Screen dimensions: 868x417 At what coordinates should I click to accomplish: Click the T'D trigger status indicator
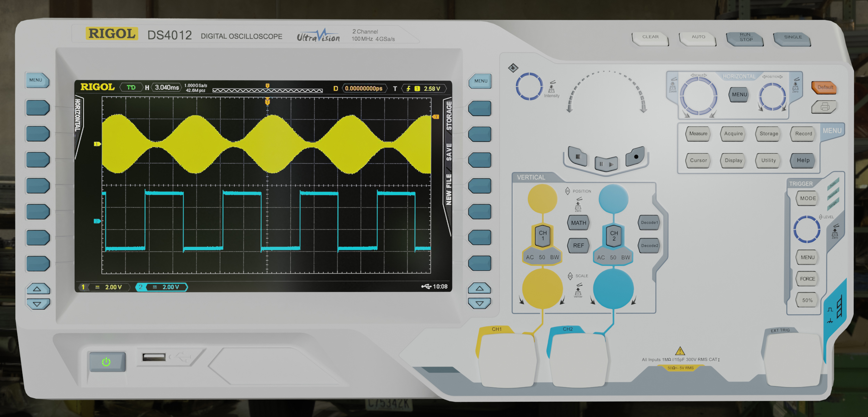(131, 87)
